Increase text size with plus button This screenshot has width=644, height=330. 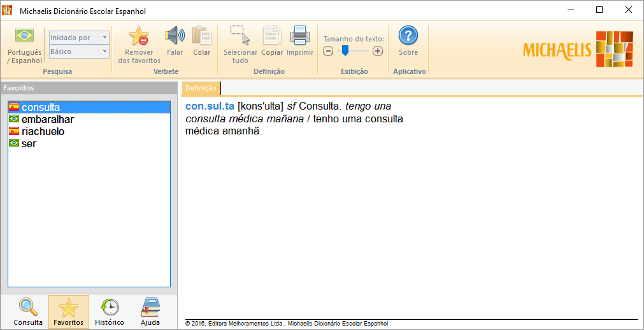[x=378, y=52]
